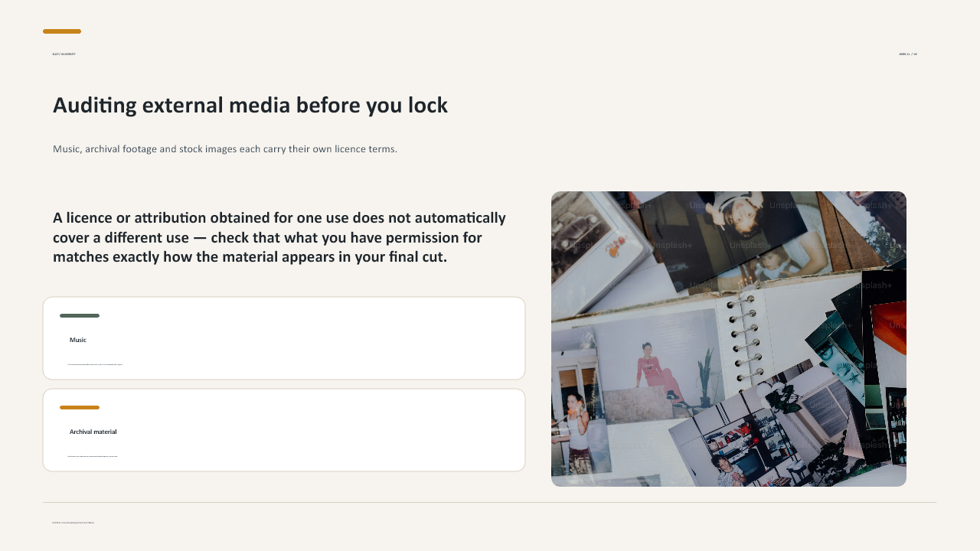Screen dimensions: 980x551
Task: Click the photo album image
Action: pos(729,339)
